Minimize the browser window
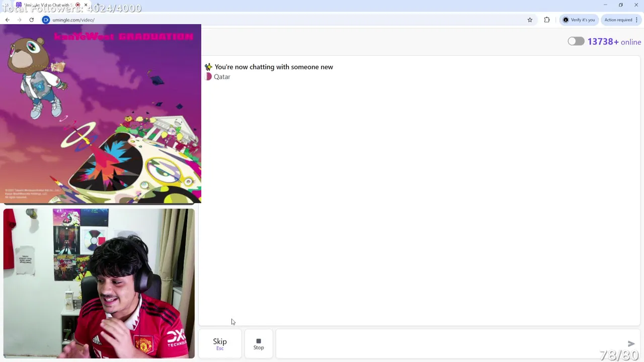 click(x=605, y=5)
